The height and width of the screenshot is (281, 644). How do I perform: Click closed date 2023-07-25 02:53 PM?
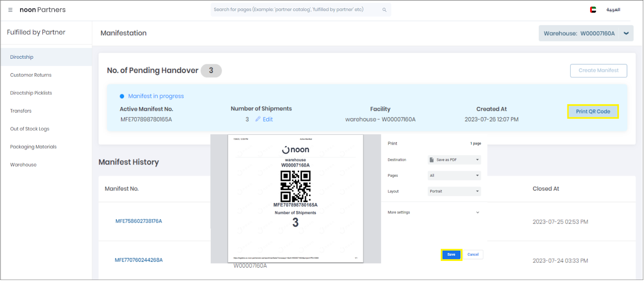pos(560,222)
